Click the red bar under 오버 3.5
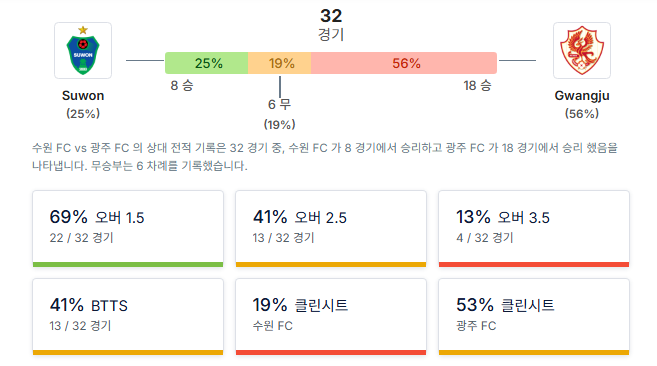This screenshot has height=366, width=657. point(534,265)
